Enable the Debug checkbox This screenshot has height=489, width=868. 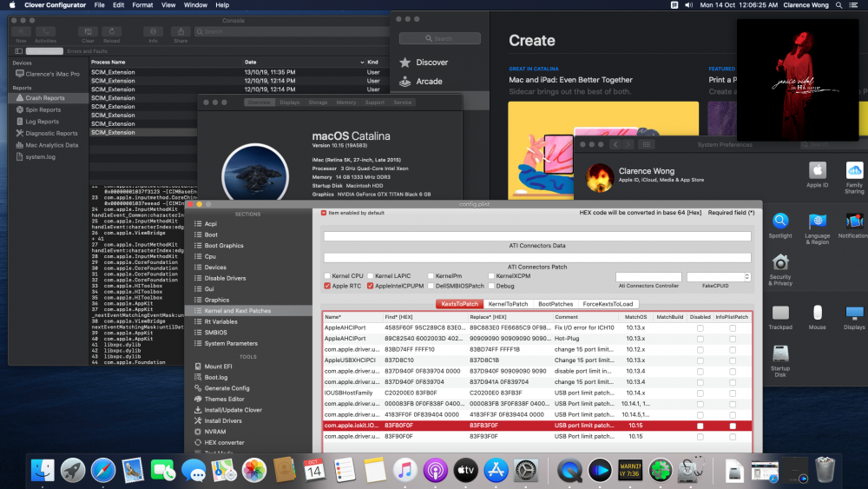491,287
